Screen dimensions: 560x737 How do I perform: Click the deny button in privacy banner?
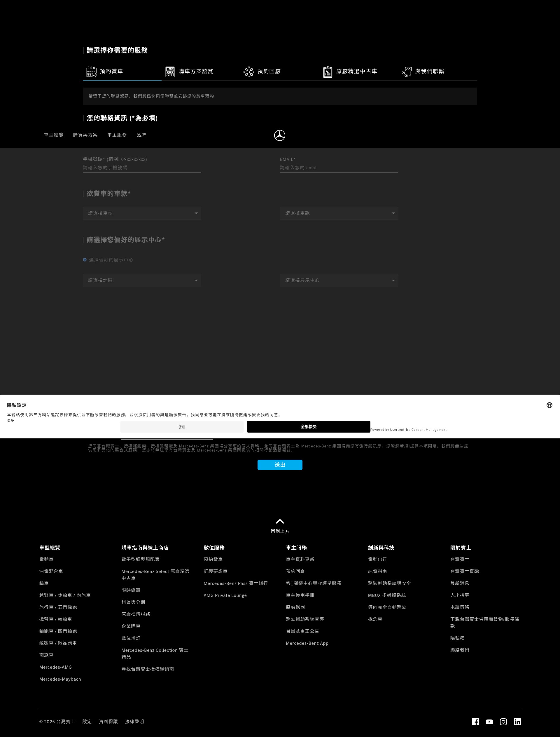(x=182, y=427)
